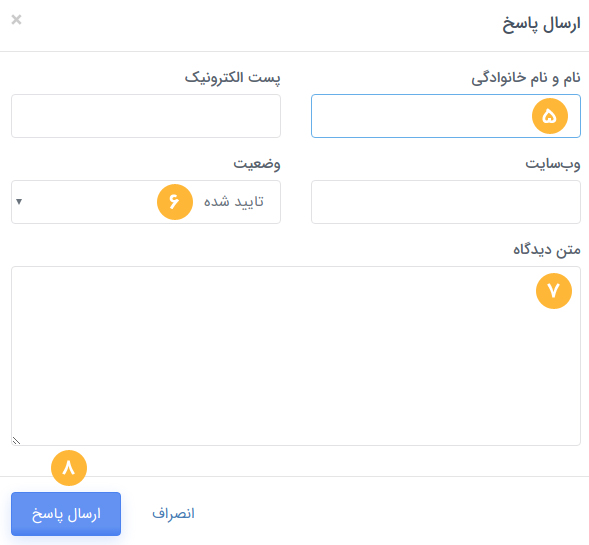Viewport: 589px width, 545px height.
Task: Close the ارسال پاسخ dialog with X
Action: [16, 19]
